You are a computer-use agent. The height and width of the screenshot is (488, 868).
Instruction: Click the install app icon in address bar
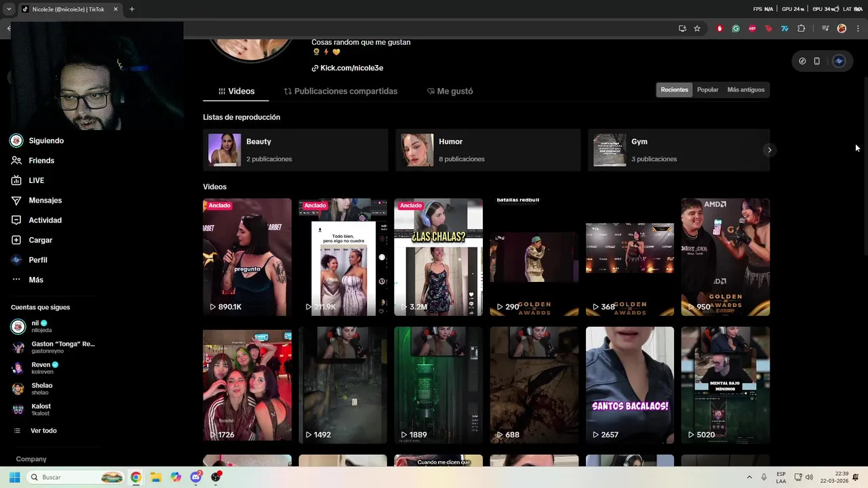coord(682,28)
